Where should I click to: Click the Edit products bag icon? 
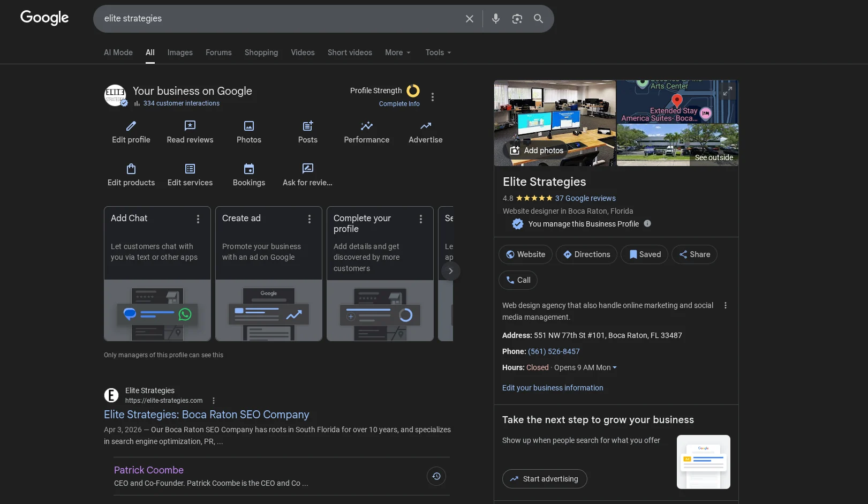tap(131, 169)
